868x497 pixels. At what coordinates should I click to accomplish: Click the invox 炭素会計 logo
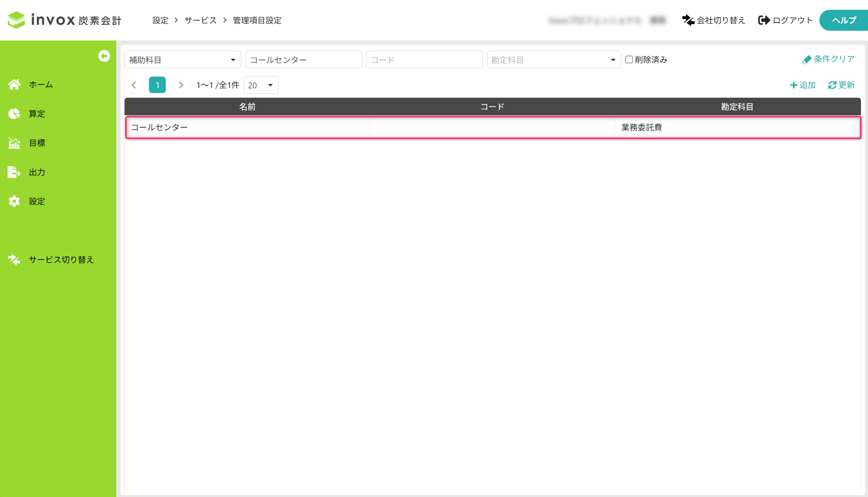point(65,20)
